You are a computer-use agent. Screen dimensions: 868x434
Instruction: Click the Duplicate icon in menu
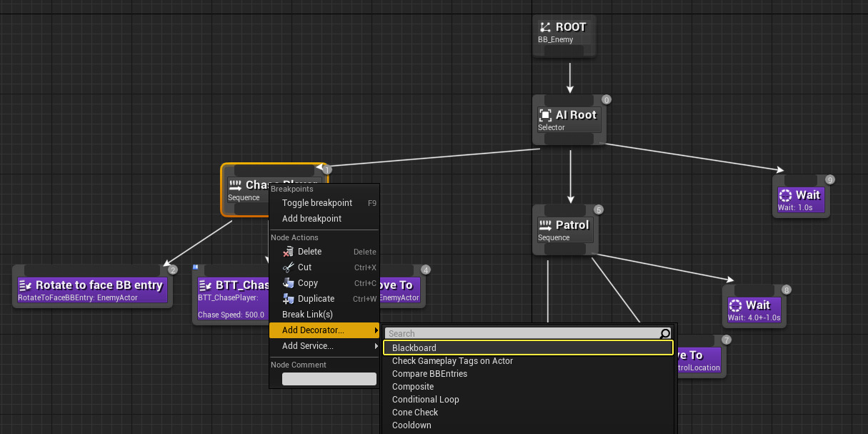coord(289,299)
